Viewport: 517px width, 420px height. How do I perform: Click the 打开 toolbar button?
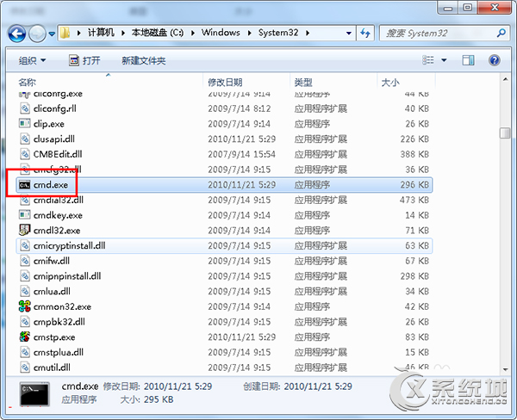pos(84,60)
